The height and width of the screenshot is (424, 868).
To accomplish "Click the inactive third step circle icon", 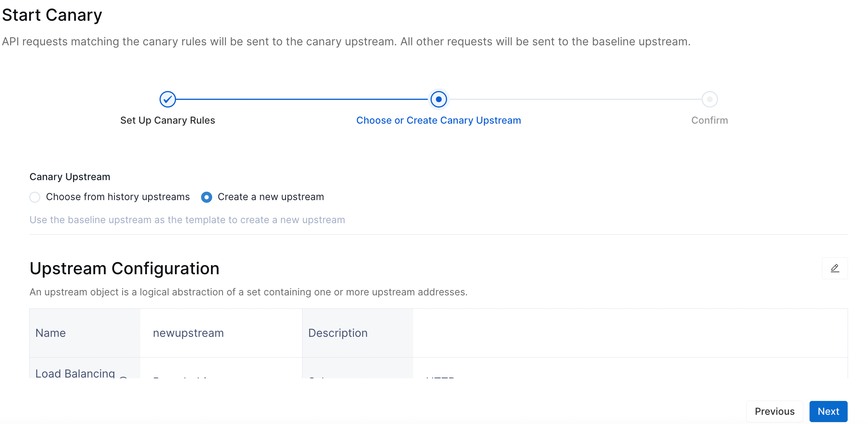I will coord(709,99).
